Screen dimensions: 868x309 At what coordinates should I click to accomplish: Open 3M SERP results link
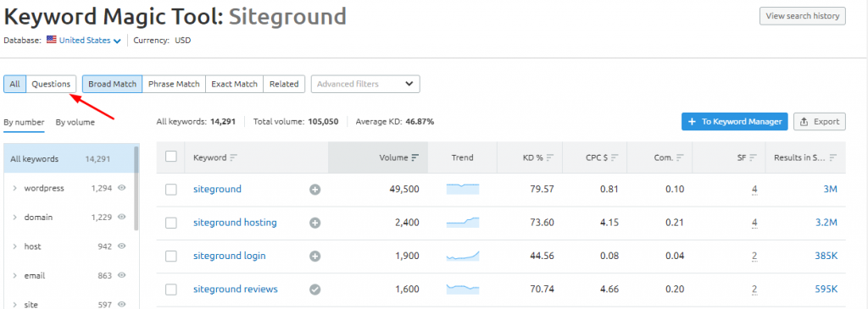coord(831,189)
